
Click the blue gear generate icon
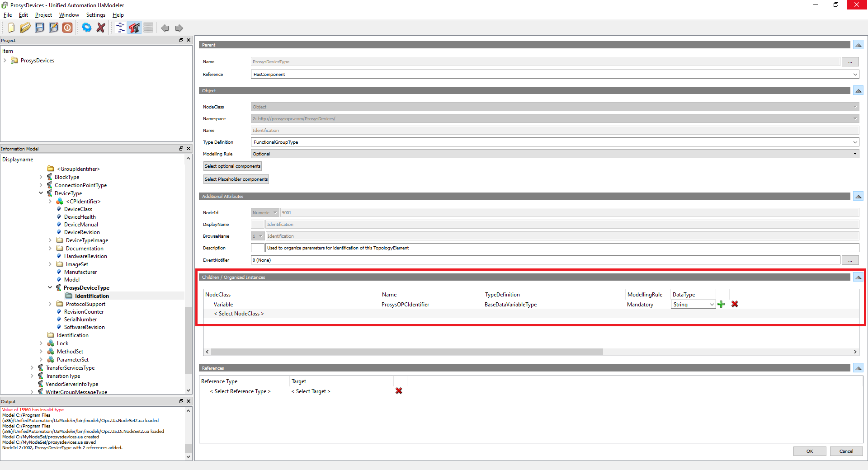(x=86, y=28)
